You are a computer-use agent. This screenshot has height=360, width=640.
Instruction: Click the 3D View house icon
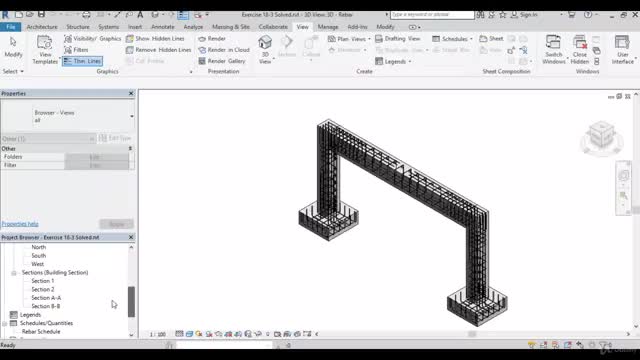tap(265, 42)
